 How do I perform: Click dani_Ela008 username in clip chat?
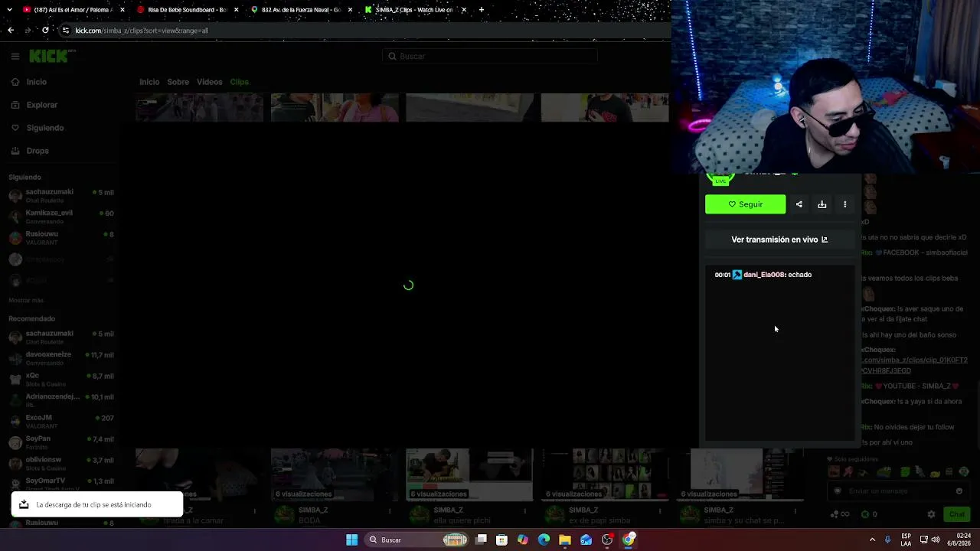coord(764,275)
